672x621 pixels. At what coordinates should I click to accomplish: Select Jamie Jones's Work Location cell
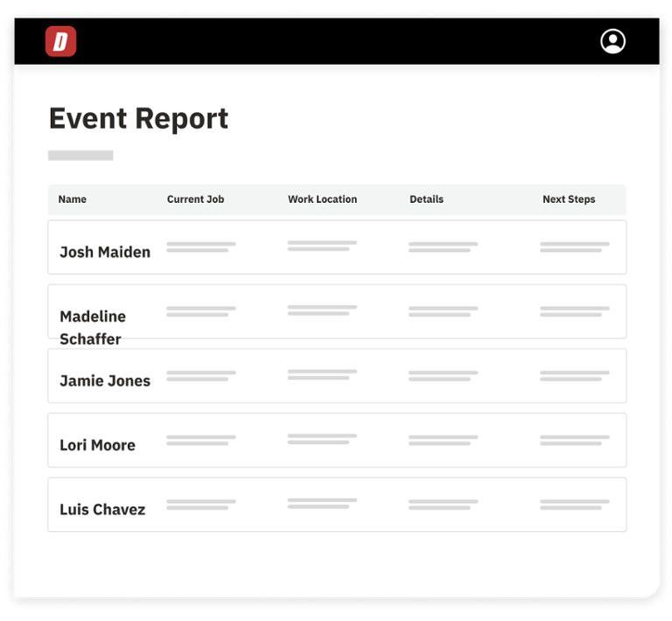coord(321,375)
